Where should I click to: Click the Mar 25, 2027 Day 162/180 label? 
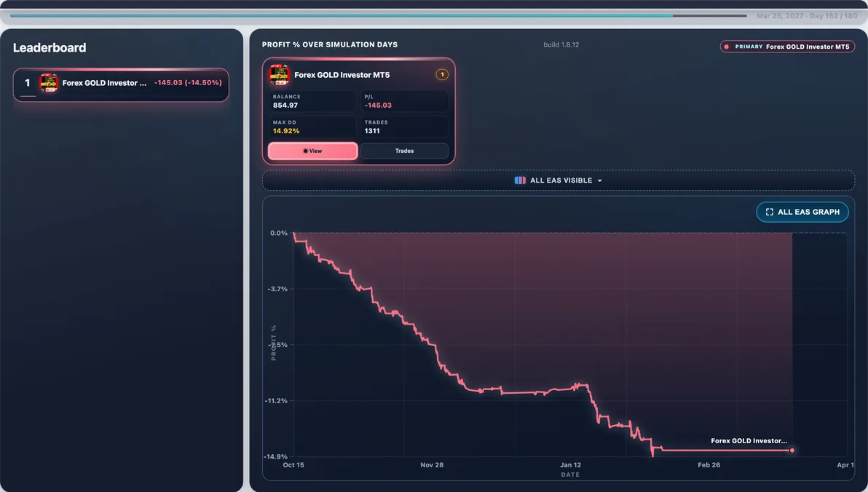click(x=807, y=16)
